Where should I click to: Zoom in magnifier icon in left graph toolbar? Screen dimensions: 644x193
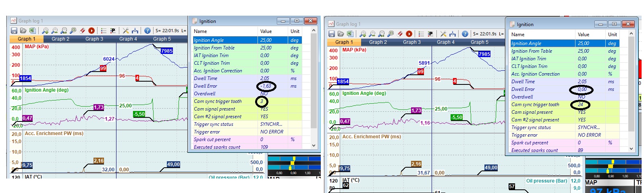tap(45, 31)
